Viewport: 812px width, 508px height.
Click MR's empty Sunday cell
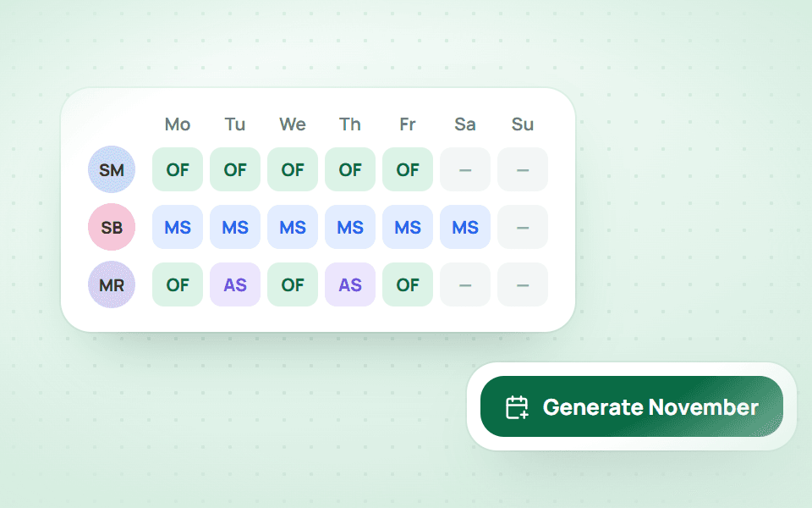(x=523, y=284)
